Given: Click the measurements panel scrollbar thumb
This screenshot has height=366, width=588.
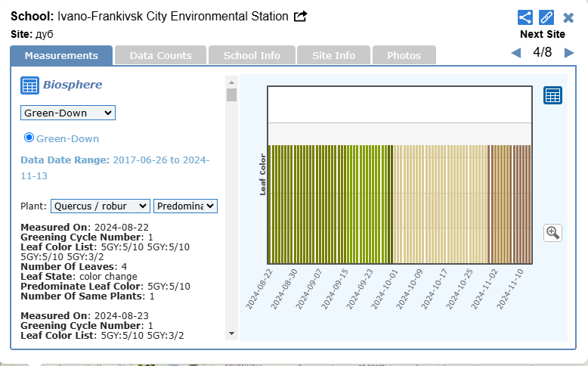Looking at the screenshot, I should coord(231,95).
